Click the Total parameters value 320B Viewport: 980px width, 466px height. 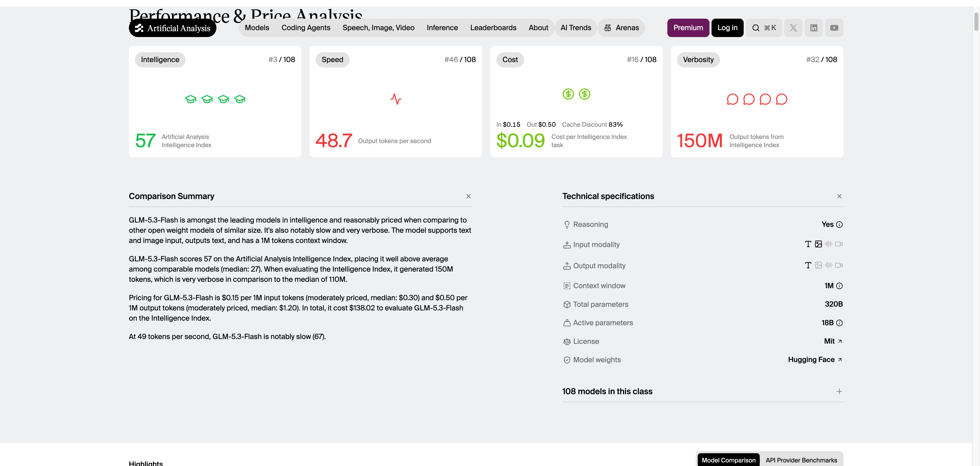click(834, 304)
